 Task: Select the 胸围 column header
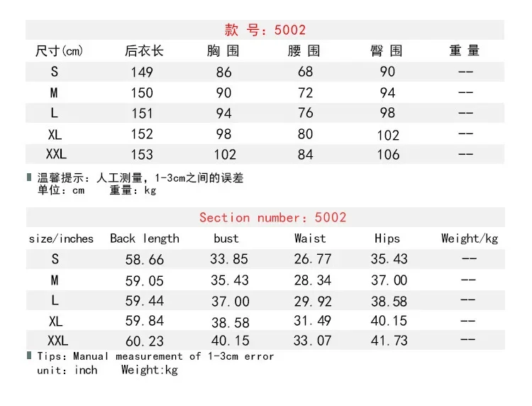223,51
